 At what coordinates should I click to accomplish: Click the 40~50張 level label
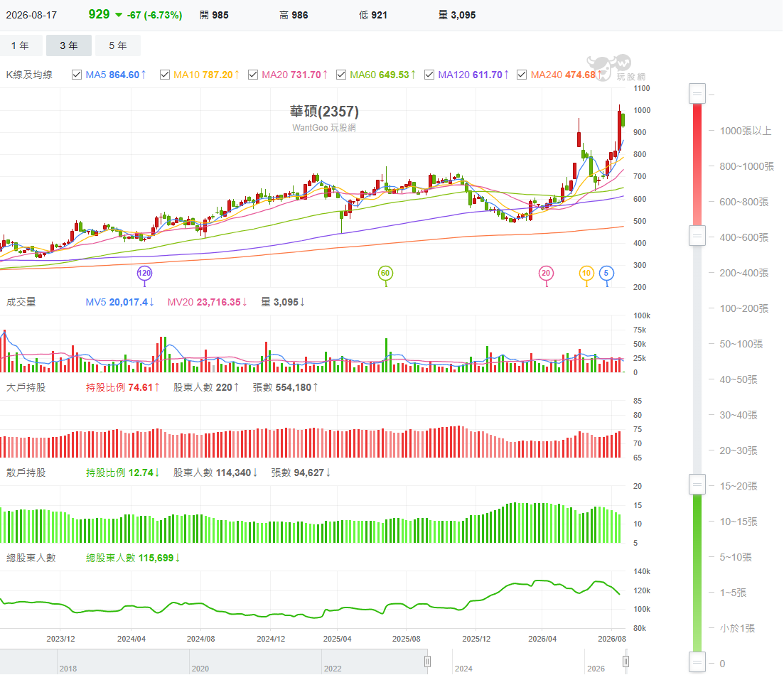(x=739, y=379)
